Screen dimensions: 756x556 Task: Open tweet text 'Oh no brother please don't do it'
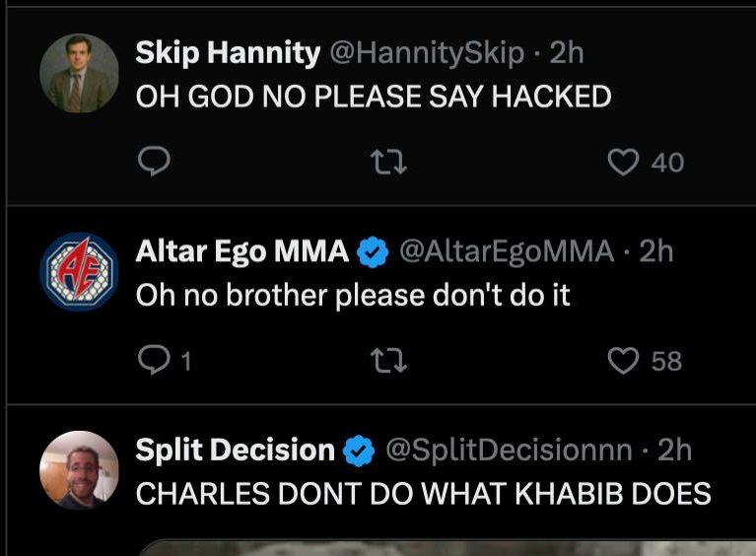352,295
